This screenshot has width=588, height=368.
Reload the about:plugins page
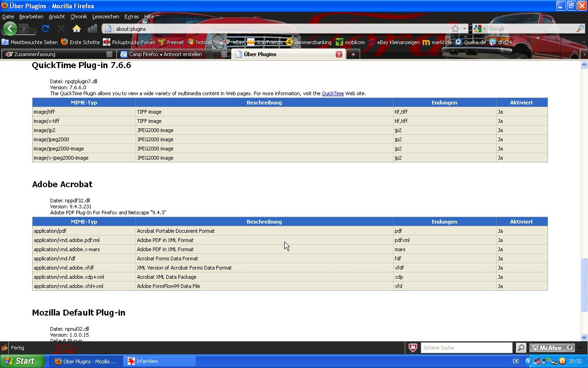coord(45,29)
